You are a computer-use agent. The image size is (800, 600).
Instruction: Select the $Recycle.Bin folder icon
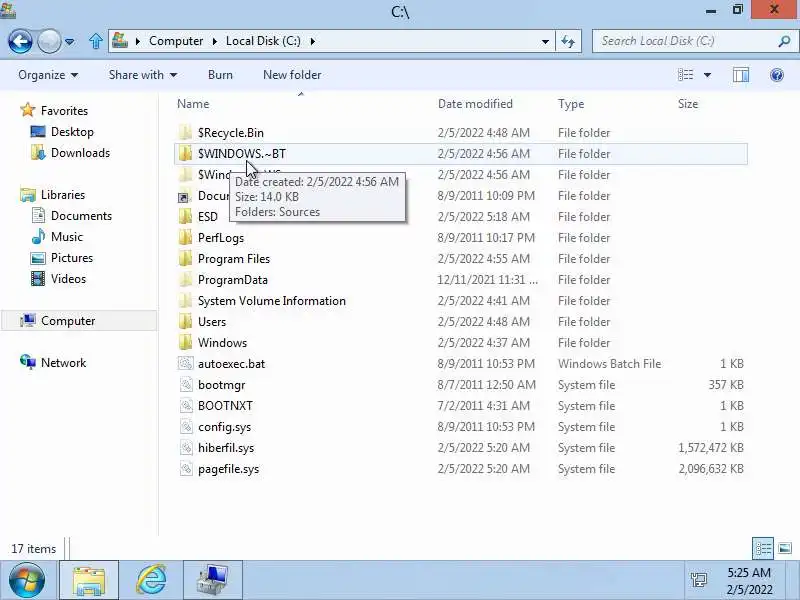[x=186, y=133]
